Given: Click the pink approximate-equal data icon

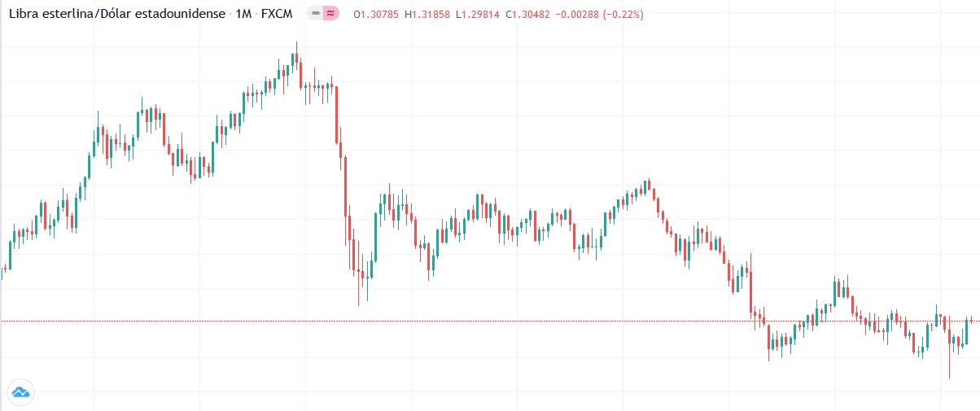Looking at the screenshot, I should [x=330, y=14].
